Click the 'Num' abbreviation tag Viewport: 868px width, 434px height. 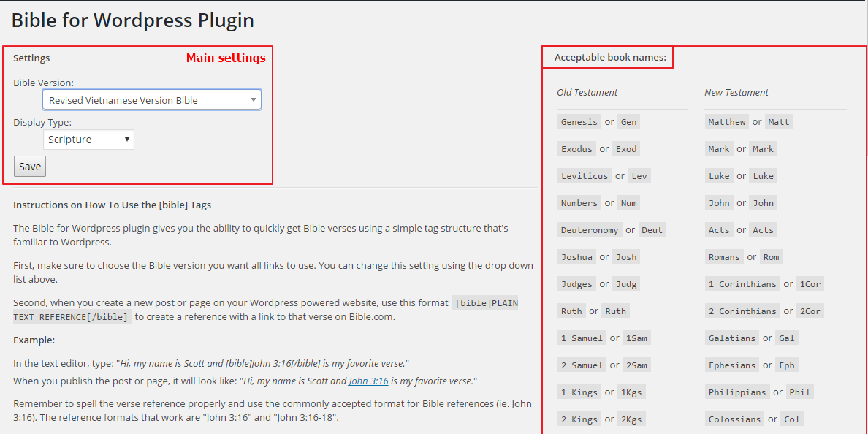629,203
